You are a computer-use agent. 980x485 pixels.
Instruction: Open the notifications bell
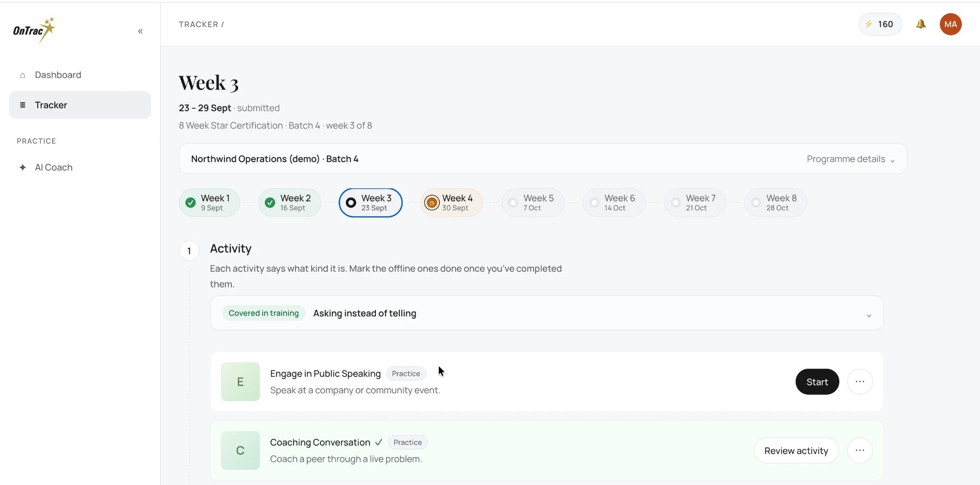coord(921,24)
